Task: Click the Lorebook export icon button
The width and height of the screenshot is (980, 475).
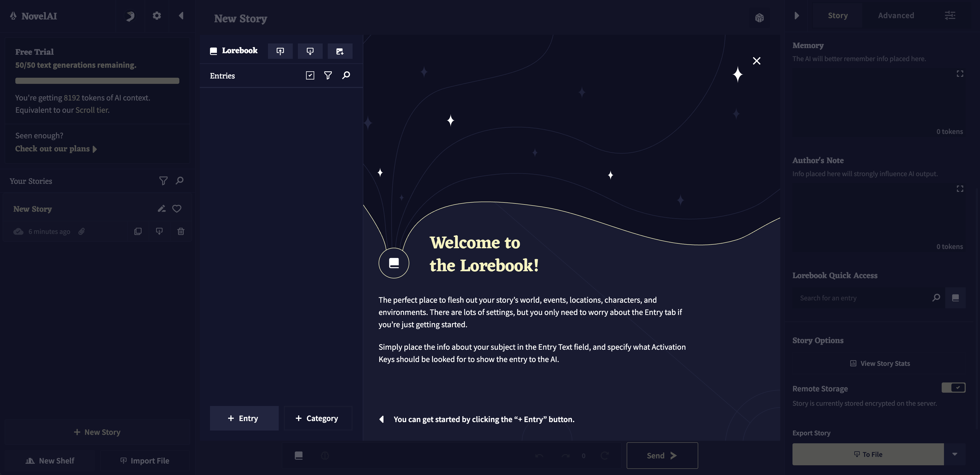Action: (x=310, y=51)
